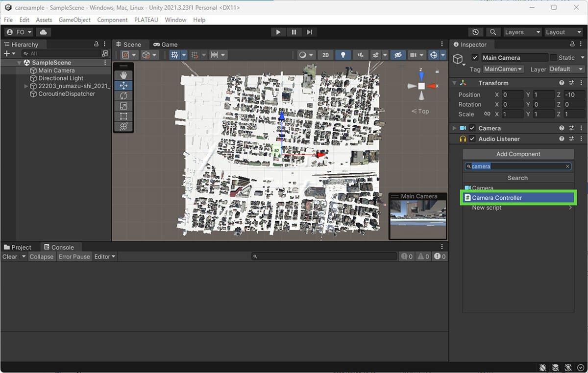Uncheck the Main Camera active checkbox
Viewport: 588px width, 373px height.
click(x=475, y=58)
